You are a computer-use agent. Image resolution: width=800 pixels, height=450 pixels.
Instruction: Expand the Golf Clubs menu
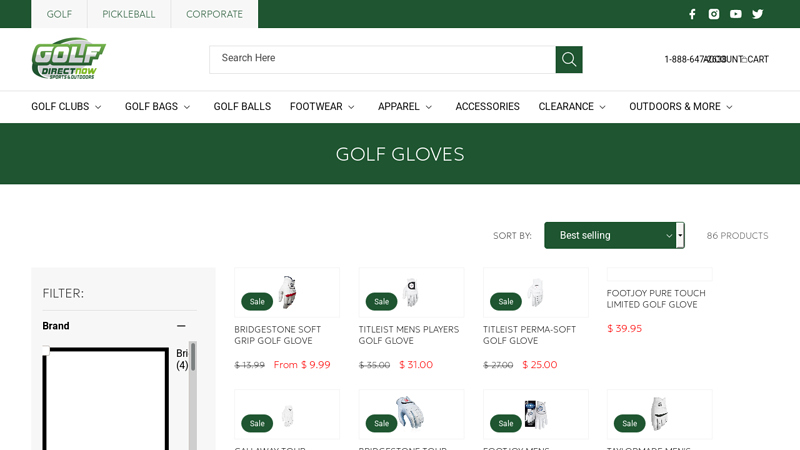(x=66, y=107)
